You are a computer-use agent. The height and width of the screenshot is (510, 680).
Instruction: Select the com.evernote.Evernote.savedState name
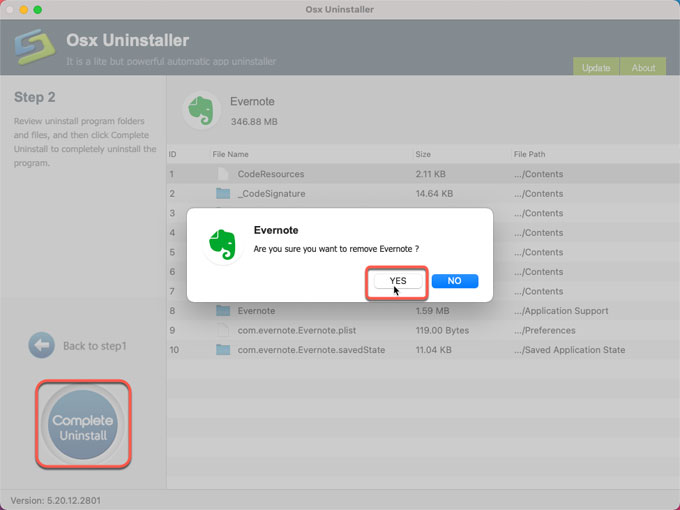tap(311, 350)
